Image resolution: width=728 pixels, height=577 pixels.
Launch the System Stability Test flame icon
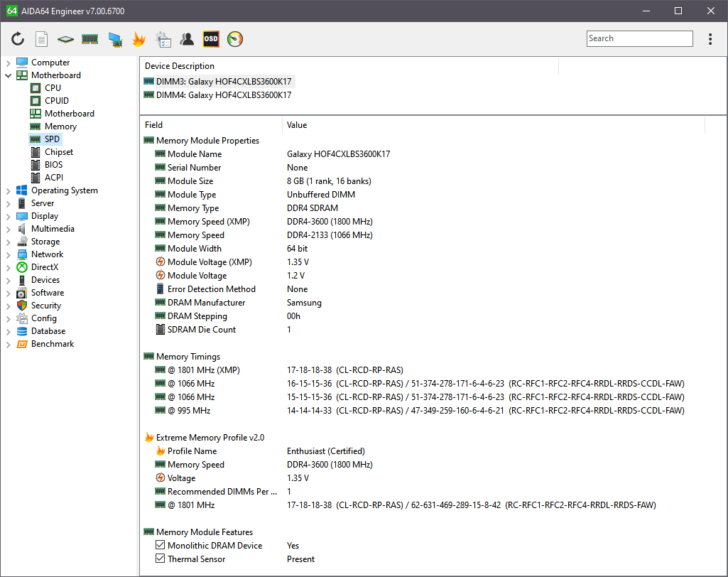tap(138, 39)
